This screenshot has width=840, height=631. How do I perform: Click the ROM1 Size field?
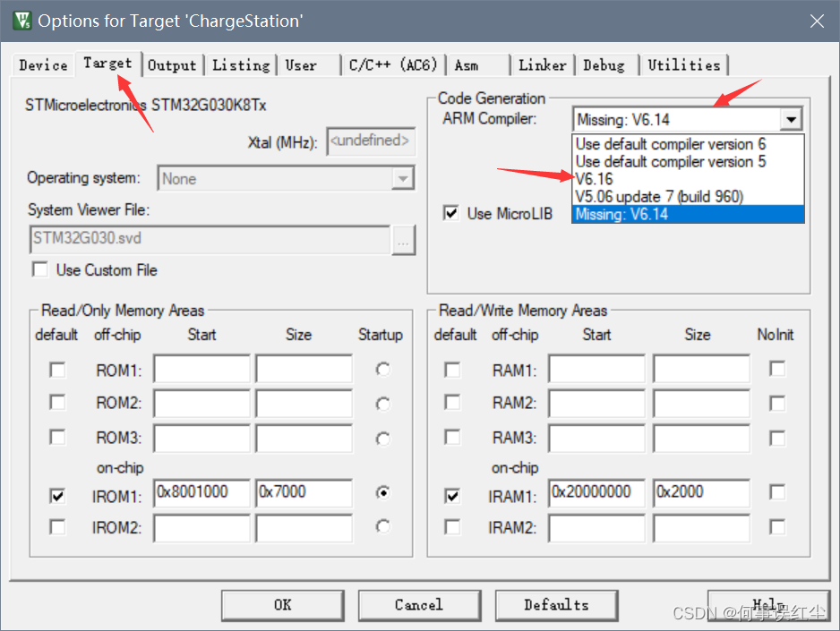(304, 368)
